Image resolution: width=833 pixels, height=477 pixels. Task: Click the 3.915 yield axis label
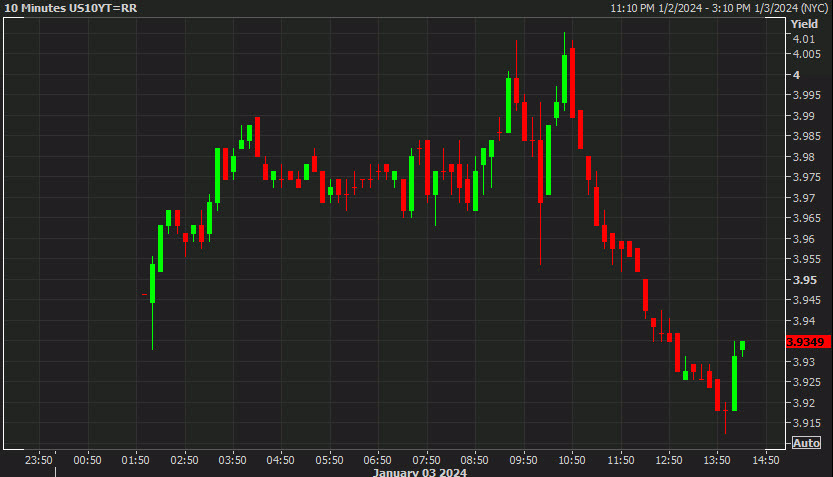click(x=806, y=423)
